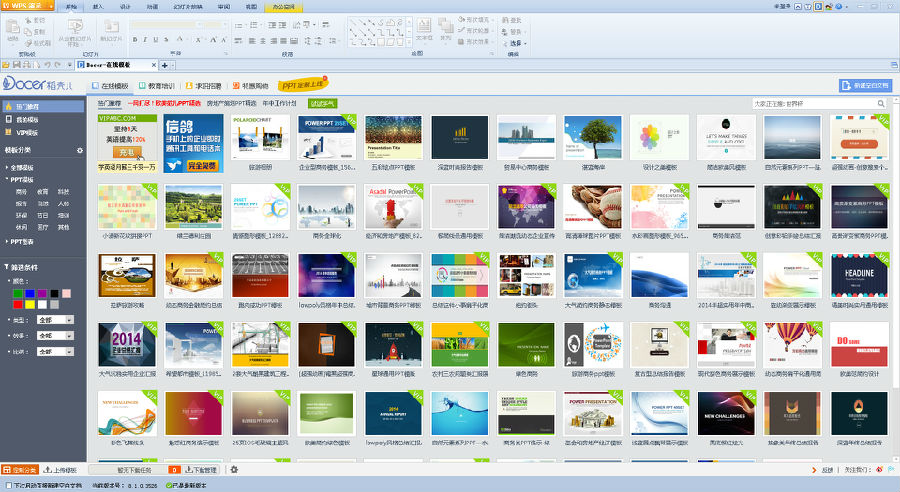Screen dimensions: 900x492
Task: Click the Italic formatting icon
Action: pyautogui.click(x=145, y=40)
